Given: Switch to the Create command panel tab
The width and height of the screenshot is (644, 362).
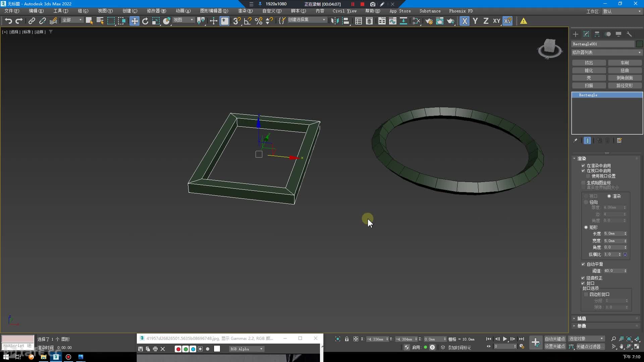Looking at the screenshot, I should 576,34.
